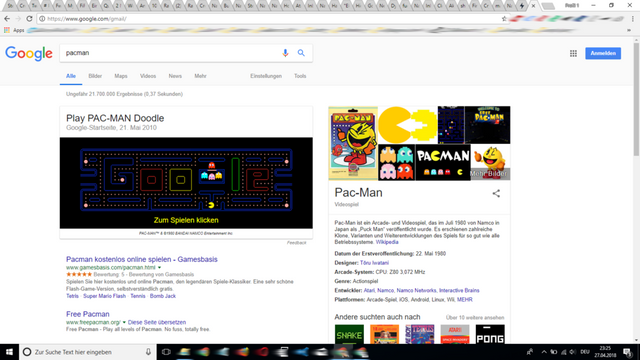This screenshot has width=640, height=360.
Task: Open the Tetris sitelink
Action: tap(72, 296)
